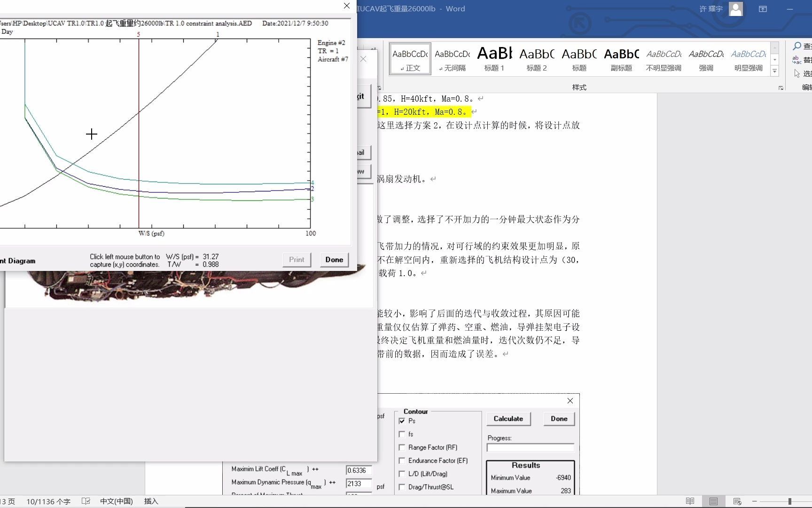812x508 pixels.
Task: Apply the 副标题 Subtitle style
Action: click(621, 59)
